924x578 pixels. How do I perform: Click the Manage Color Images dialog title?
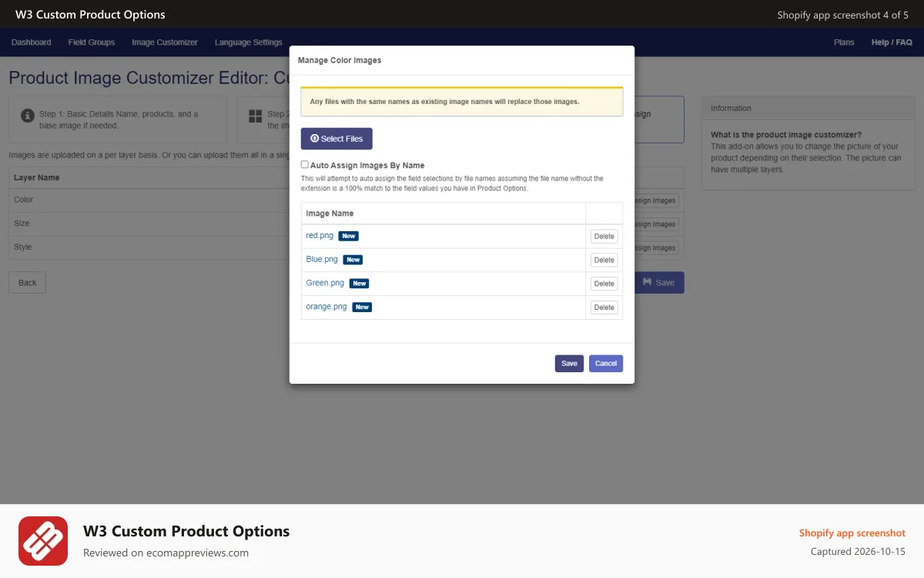pyautogui.click(x=340, y=60)
